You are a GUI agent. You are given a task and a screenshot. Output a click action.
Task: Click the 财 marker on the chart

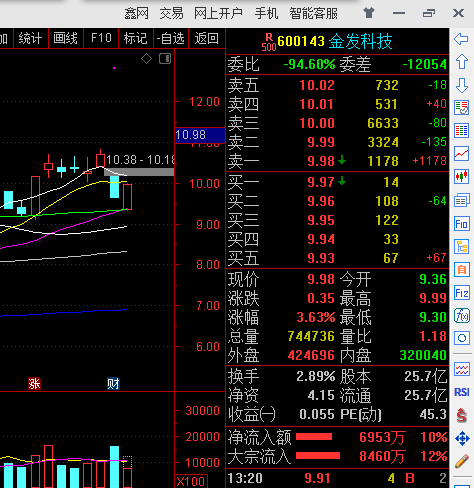(113, 384)
